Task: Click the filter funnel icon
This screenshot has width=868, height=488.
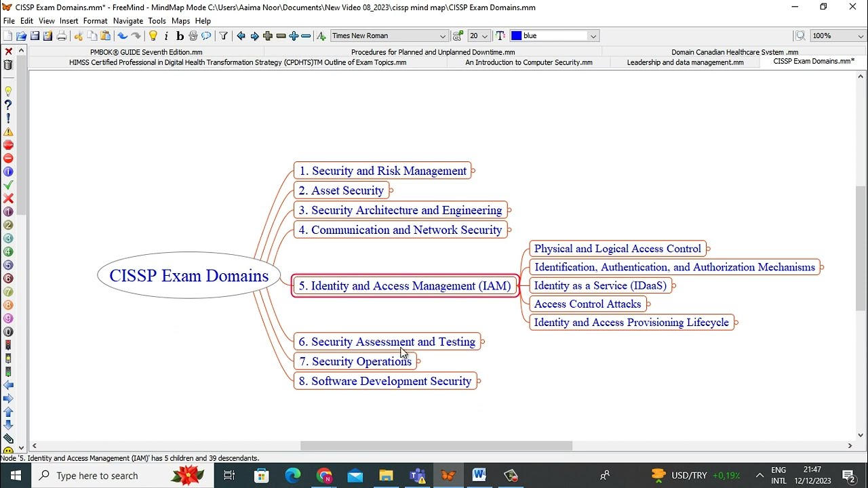Action: click(223, 36)
